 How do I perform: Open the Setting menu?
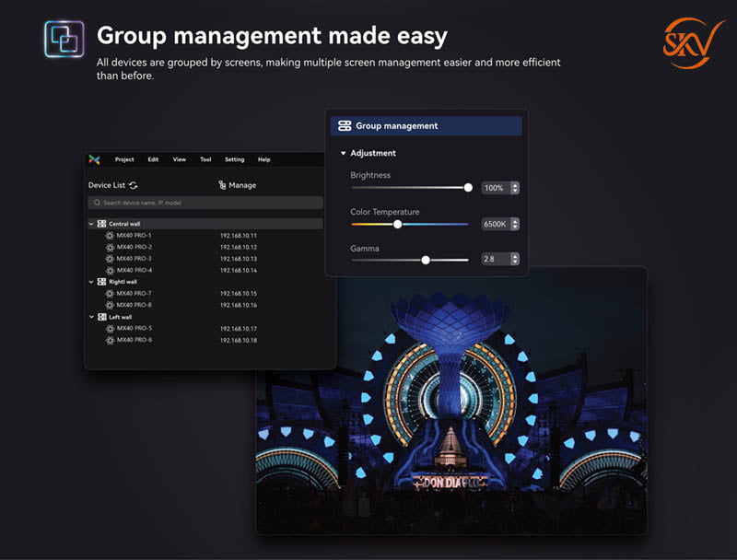[x=234, y=159]
